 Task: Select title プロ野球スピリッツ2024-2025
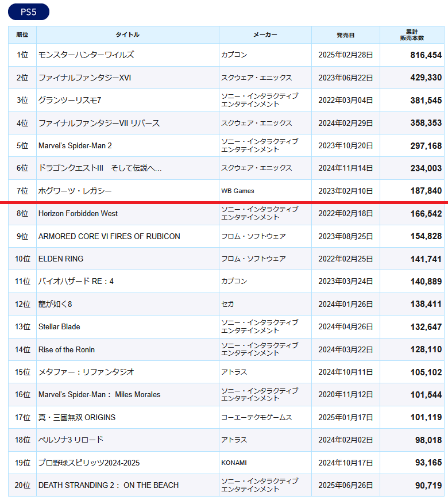coord(89,463)
